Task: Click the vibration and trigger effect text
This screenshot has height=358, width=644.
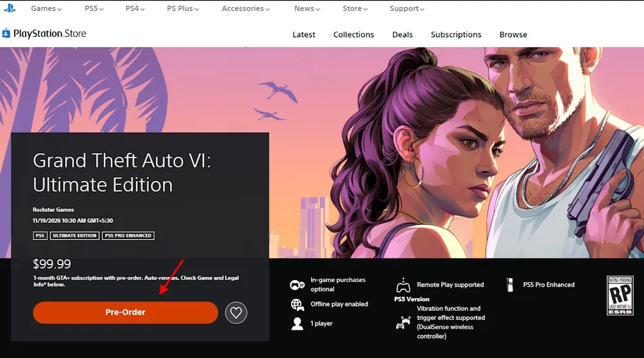Action: point(451,323)
